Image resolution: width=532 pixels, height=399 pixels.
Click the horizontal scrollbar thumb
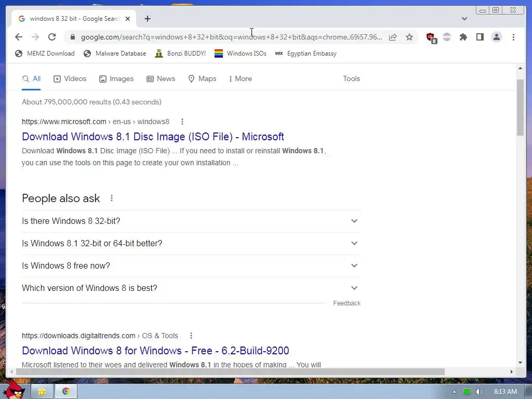tap(230, 372)
